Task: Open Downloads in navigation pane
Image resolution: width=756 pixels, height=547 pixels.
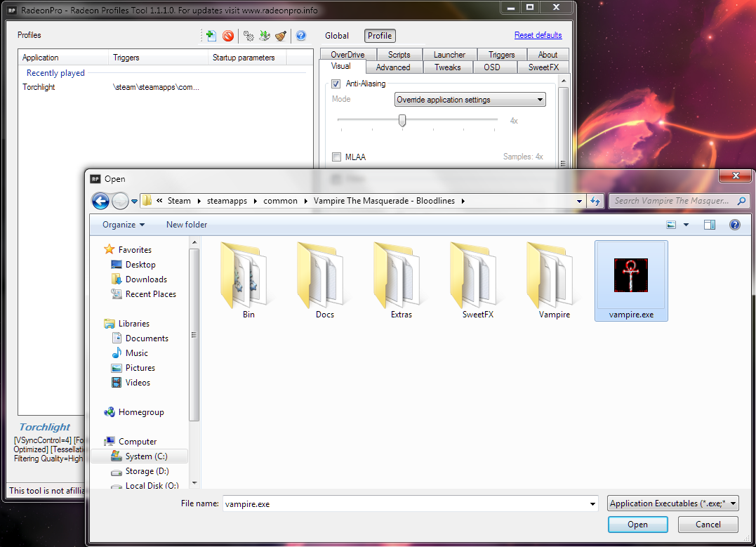Action: (x=146, y=279)
